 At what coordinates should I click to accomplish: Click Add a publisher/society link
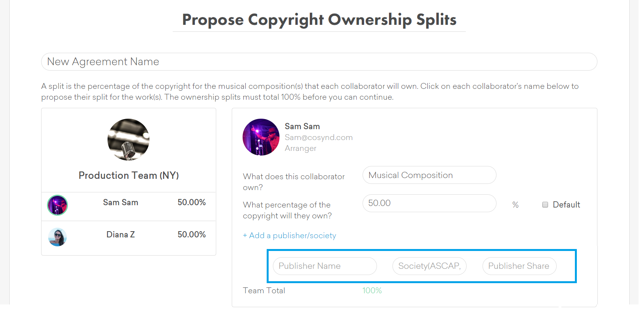(289, 235)
